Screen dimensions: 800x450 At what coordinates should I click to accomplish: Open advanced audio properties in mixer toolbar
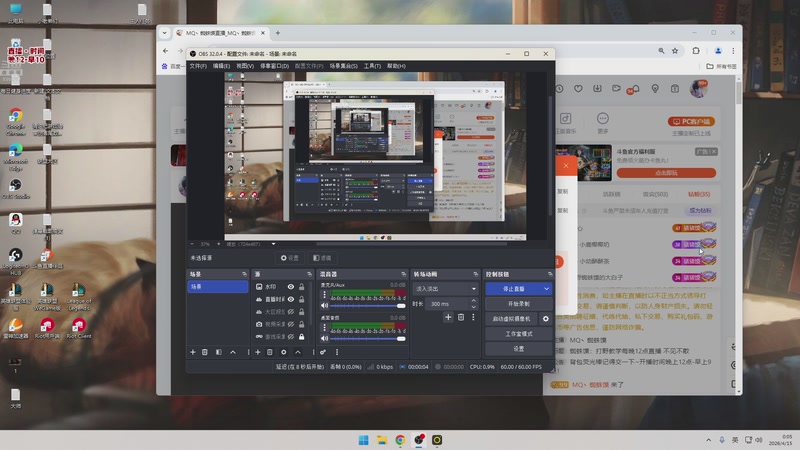point(323,352)
